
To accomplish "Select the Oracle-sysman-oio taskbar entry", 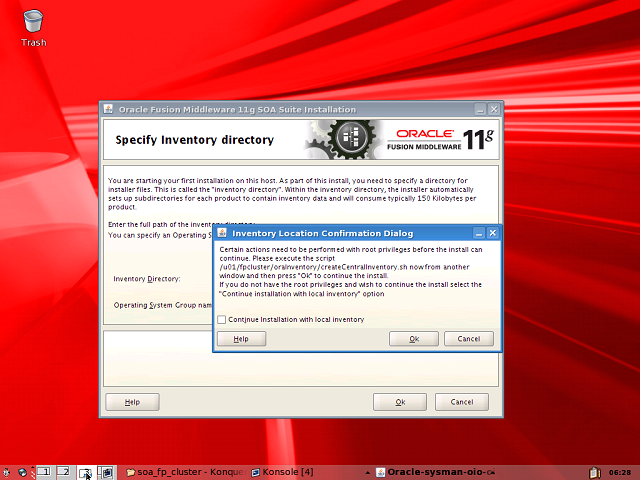I will 435,472.
